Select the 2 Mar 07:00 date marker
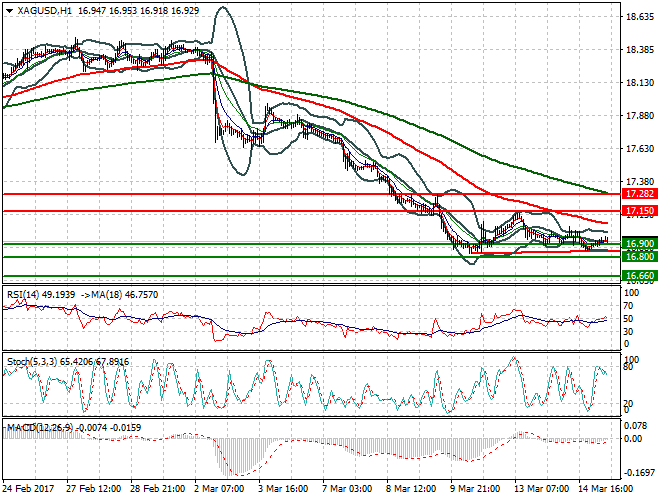 (216, 489)
